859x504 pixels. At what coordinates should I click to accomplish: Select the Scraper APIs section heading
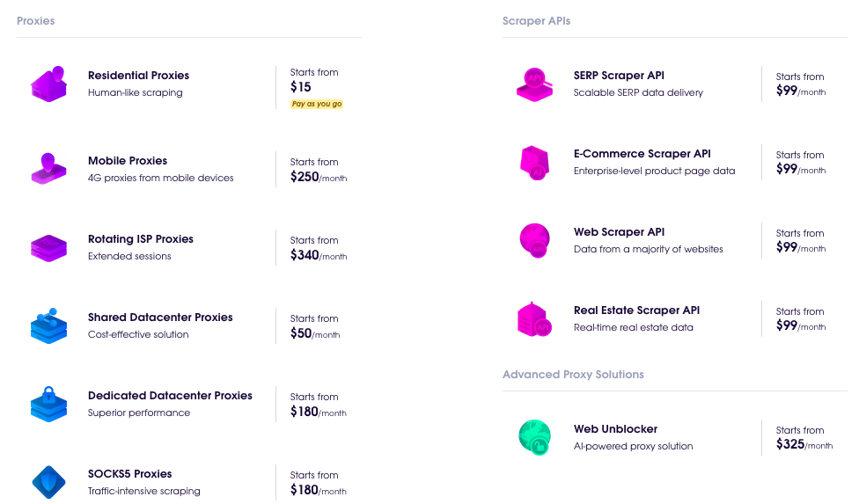click(x=536, y=21)
